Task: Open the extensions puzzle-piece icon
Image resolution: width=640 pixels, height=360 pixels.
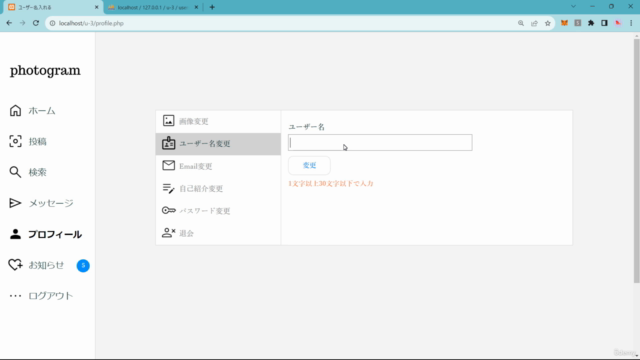Action: [591, 23]
